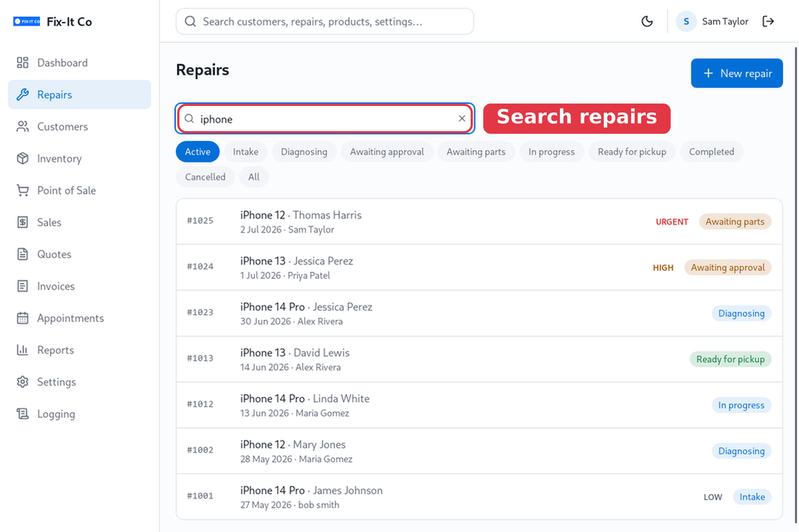Screen dimensions: 799x532
Task: Open repair #1012 for Linda White
Action: pyautogui.click(x=479, y=405)
